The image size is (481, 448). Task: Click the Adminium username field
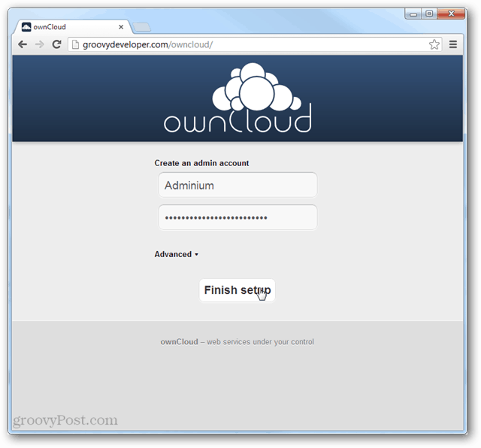point(237,185)
